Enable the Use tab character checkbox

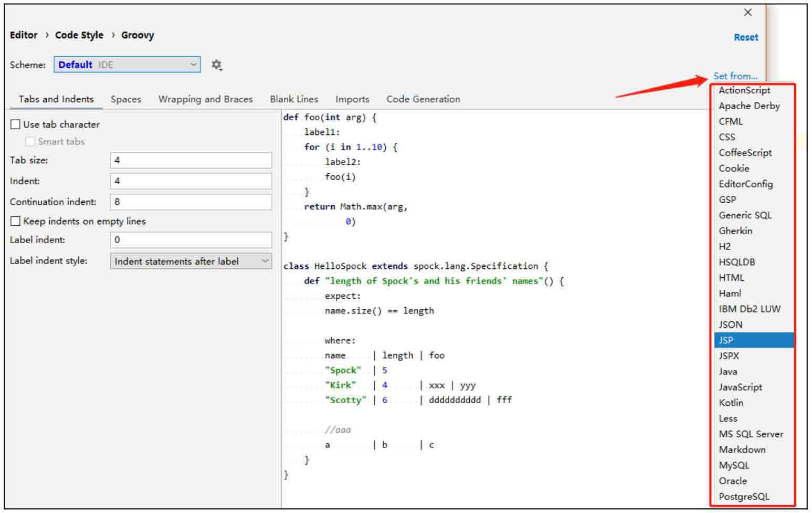16,124
